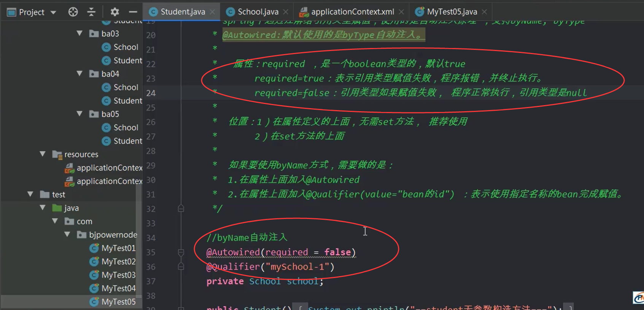Collapse the com package
Image resolution: width=644 pixels, height=310 pixels.
55,221
